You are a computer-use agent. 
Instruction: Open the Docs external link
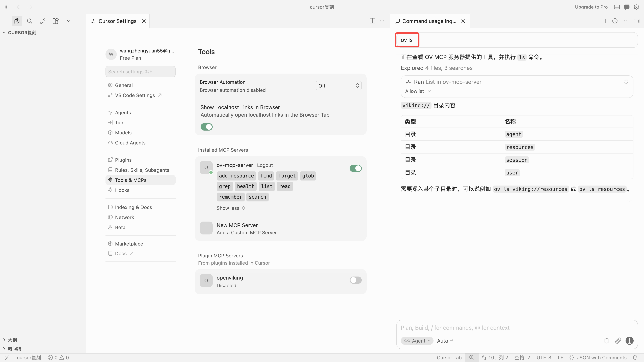(x=140, y=253)
